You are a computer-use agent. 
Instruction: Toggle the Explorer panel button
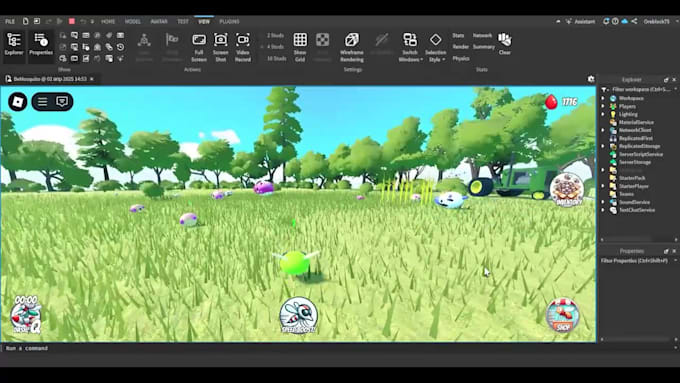14,45
